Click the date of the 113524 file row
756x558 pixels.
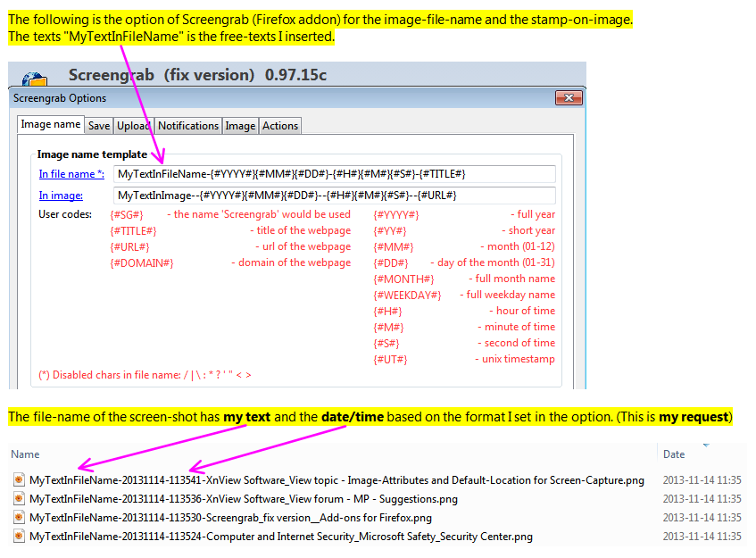click(x=702, y=537)
